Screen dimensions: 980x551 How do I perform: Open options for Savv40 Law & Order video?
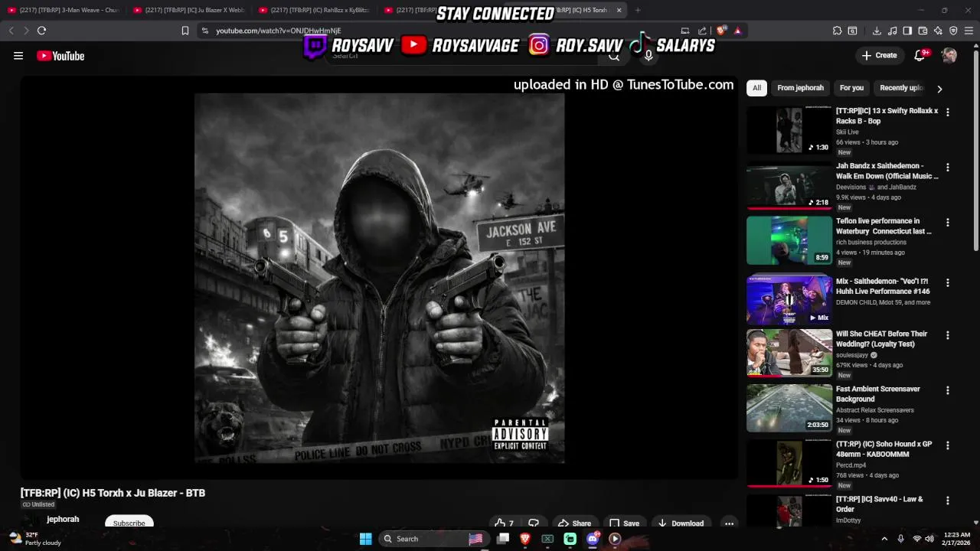pyautogui.click(x=947, y=500)
